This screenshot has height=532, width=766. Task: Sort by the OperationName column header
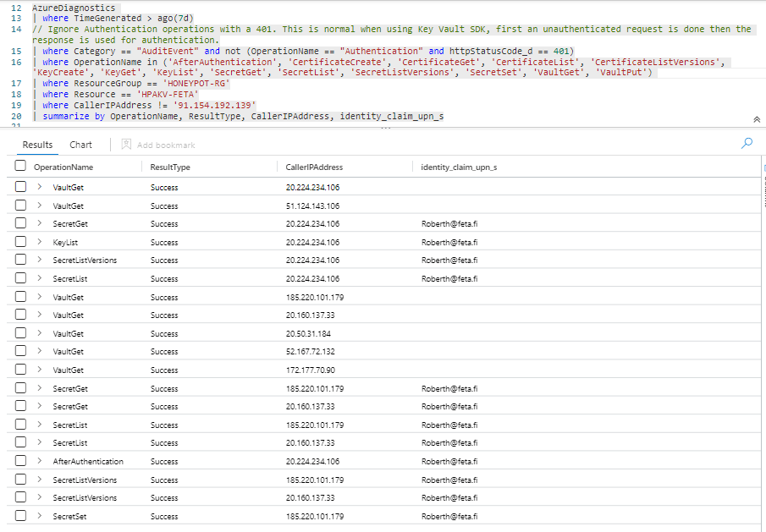coord(63,167)
